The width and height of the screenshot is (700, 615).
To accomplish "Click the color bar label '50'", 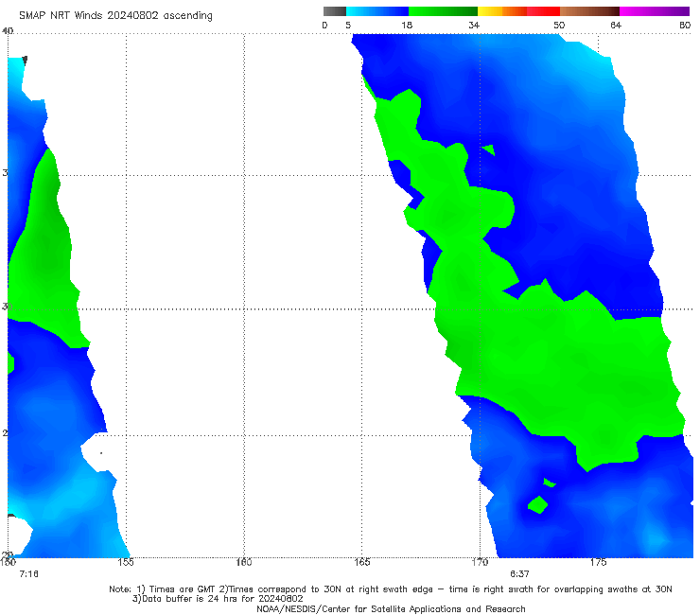I will tap(559, 25).
